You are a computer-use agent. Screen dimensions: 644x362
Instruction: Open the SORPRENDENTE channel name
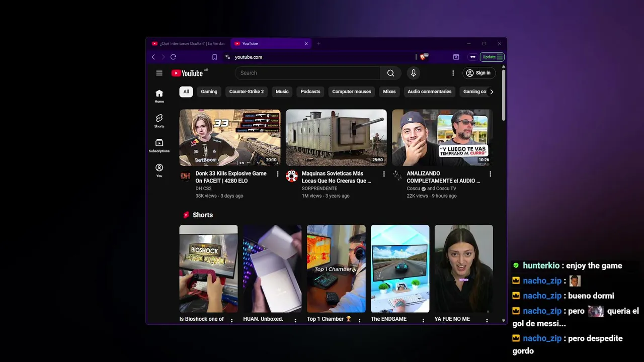click(x=319, y=189)
